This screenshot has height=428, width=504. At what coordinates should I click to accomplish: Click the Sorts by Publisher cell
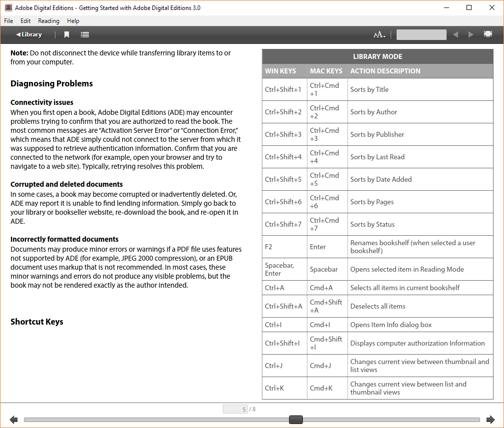point(421,135)
